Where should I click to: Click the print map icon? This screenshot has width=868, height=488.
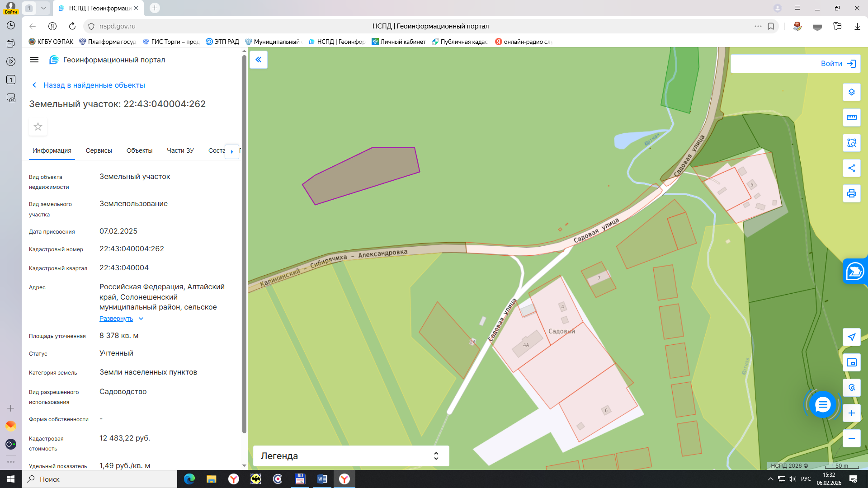pyautogui.click(x=851, y=193)
